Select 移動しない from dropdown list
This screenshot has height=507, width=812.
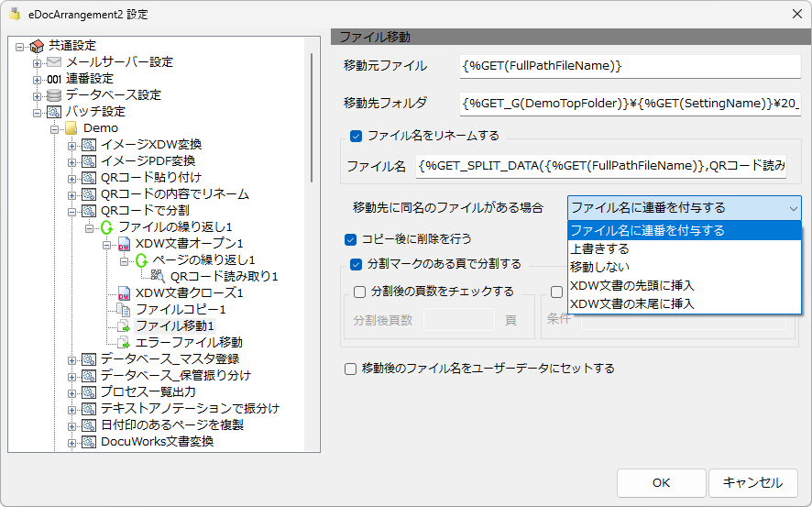[x=684, y=267]
